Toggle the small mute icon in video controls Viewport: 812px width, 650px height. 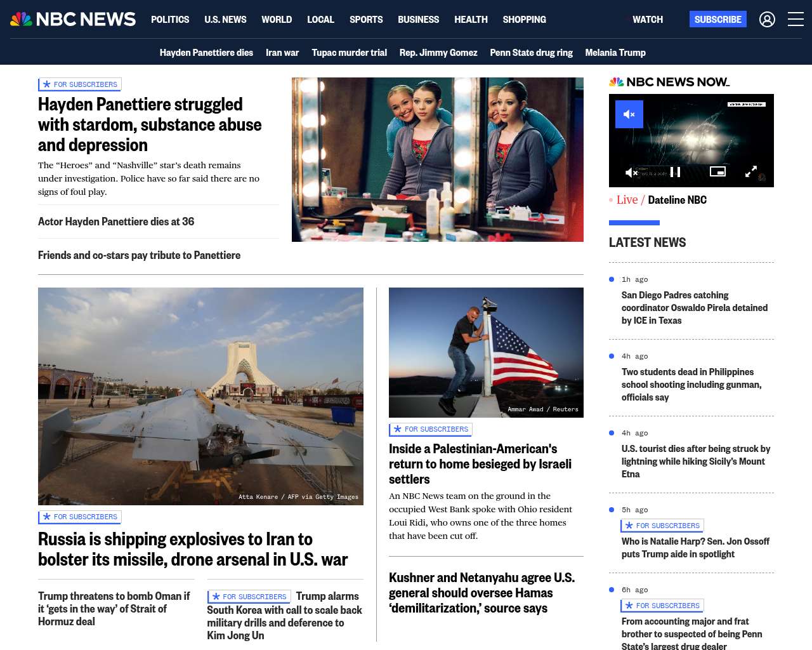tap(631, 172)
